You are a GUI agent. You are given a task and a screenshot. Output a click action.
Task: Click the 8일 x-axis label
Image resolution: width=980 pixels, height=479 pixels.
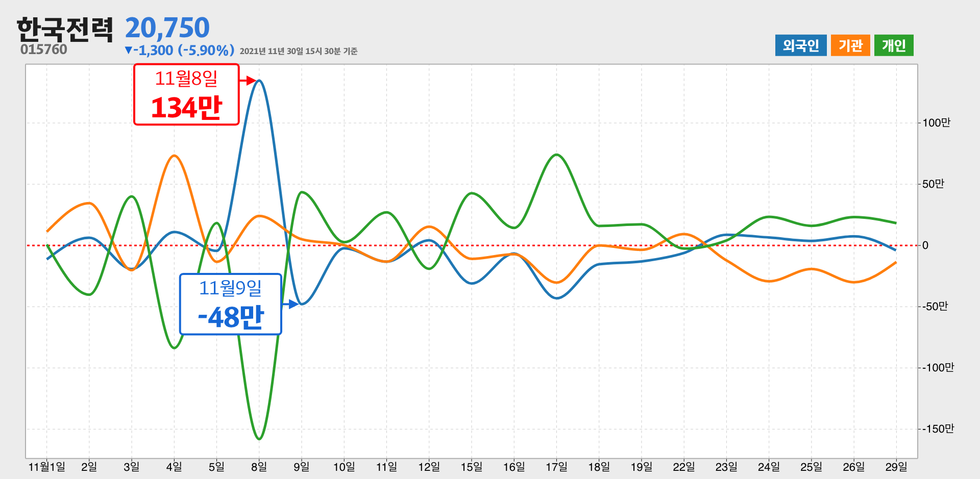pyautogui.click(x=259, y=467)
